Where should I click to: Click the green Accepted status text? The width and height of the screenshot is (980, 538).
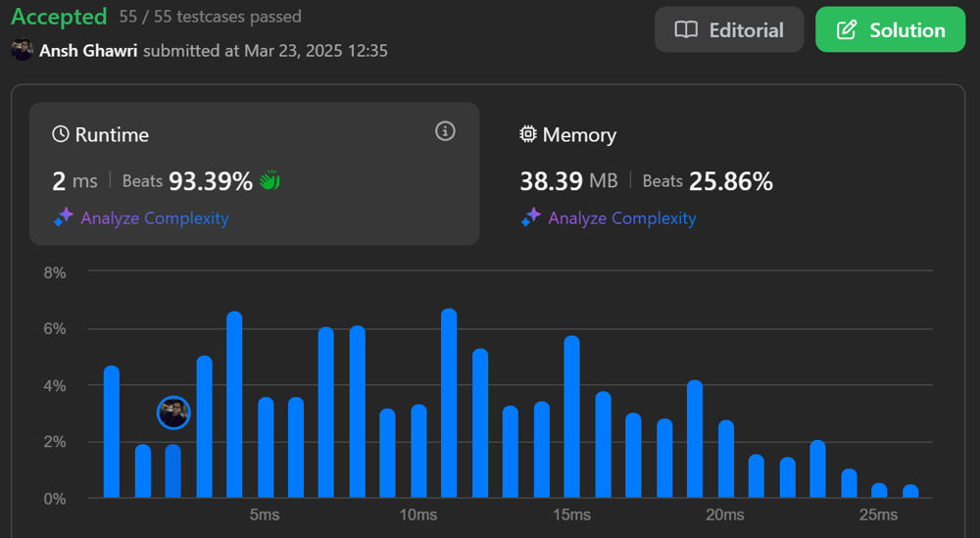pos(59,17)
